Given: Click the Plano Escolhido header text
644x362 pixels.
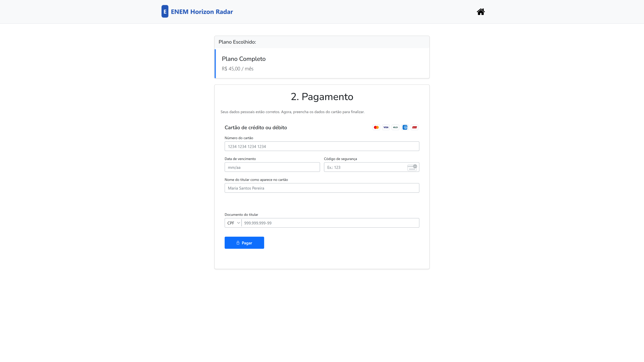Looking at the screenshot, I should 237,42.
